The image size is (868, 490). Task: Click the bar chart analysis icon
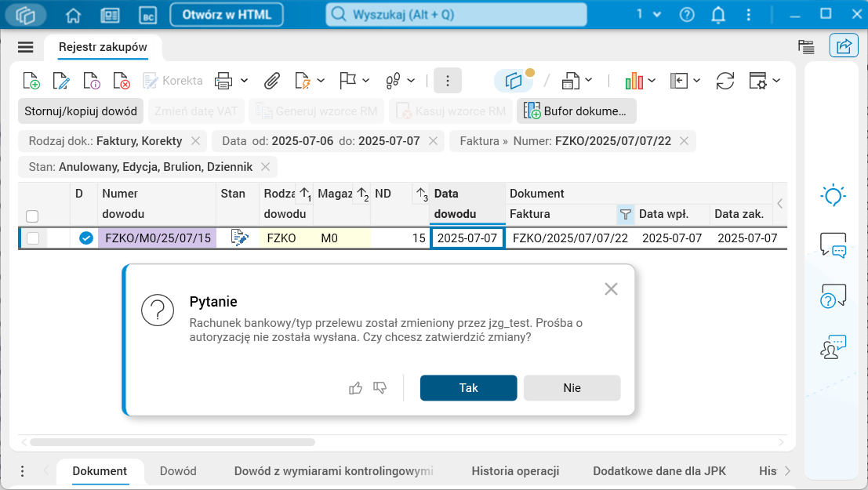point(634,81)
